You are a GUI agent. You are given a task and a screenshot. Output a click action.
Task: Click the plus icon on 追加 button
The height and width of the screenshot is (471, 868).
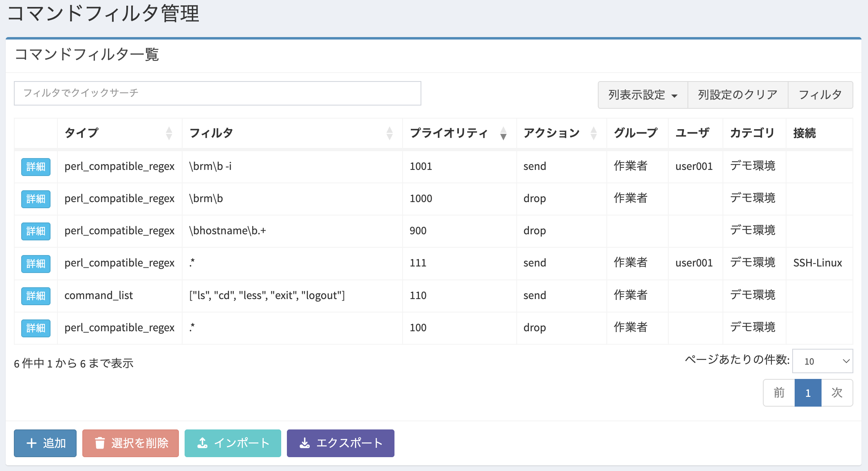click(31, 443)
